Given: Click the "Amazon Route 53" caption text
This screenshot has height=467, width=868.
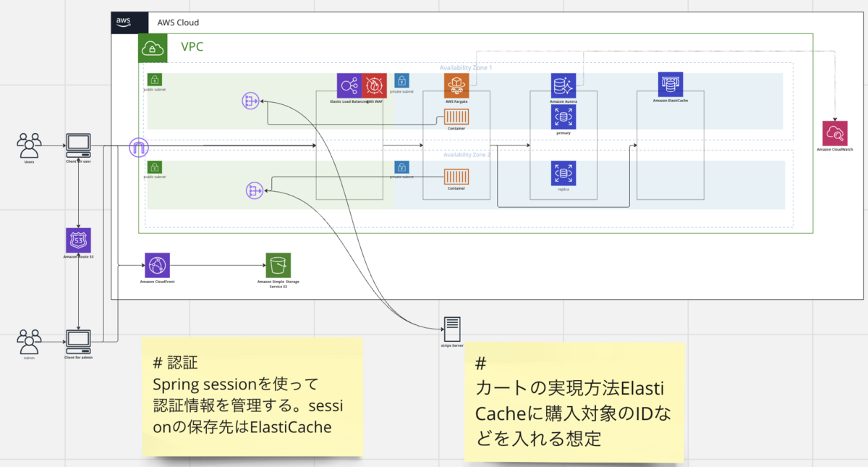Looking at the screenshot, I should point(78,258).
